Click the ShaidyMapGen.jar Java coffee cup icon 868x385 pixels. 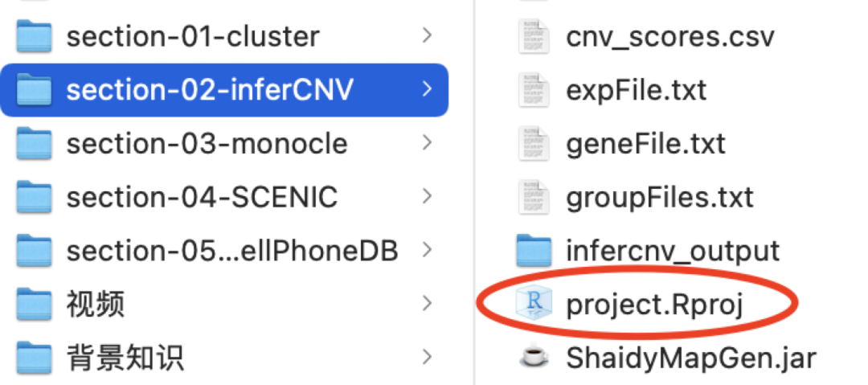[x=534, y=357]
